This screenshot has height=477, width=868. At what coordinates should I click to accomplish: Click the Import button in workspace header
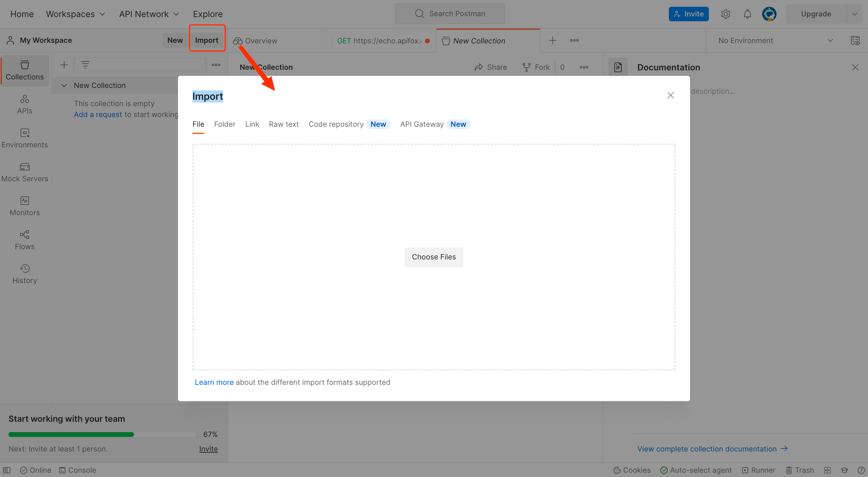click(x=207, y=40)
